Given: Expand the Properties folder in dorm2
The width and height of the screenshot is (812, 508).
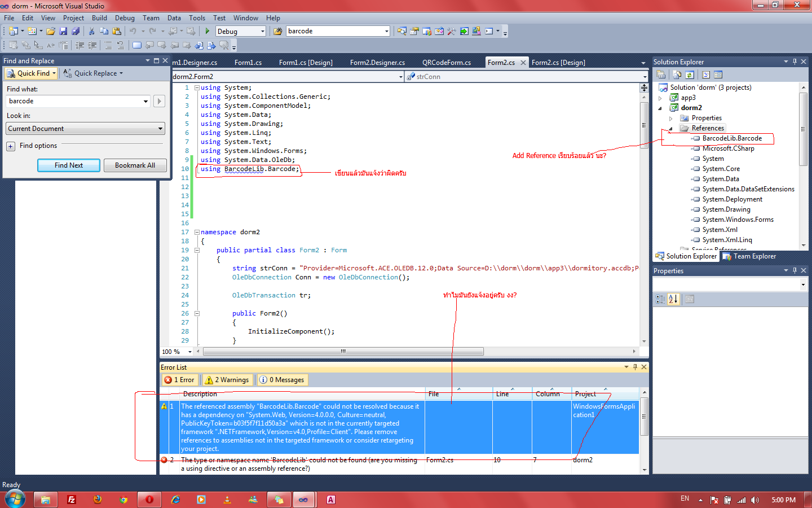Looking at the screenshot, I should pos(671,119).
